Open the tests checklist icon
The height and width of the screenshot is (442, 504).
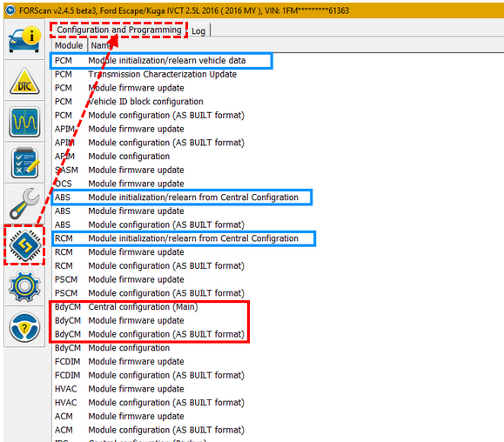click(24, 164)
